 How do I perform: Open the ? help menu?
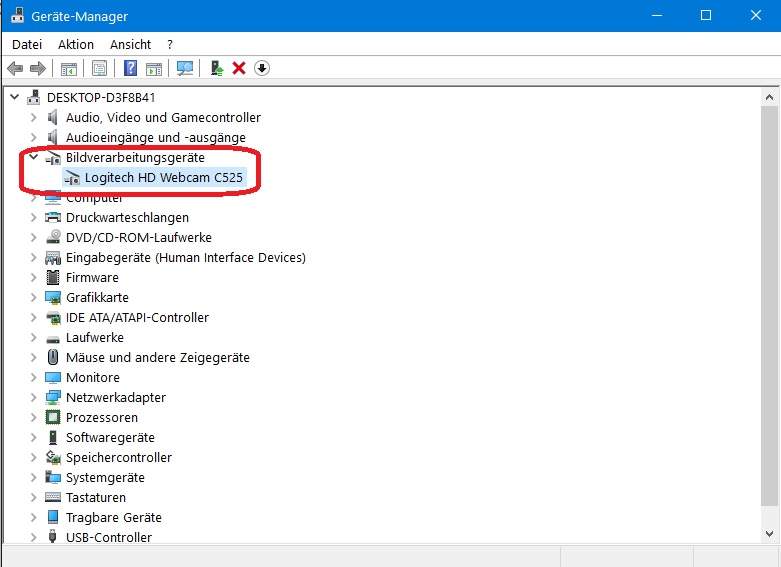tap(170, 44)
